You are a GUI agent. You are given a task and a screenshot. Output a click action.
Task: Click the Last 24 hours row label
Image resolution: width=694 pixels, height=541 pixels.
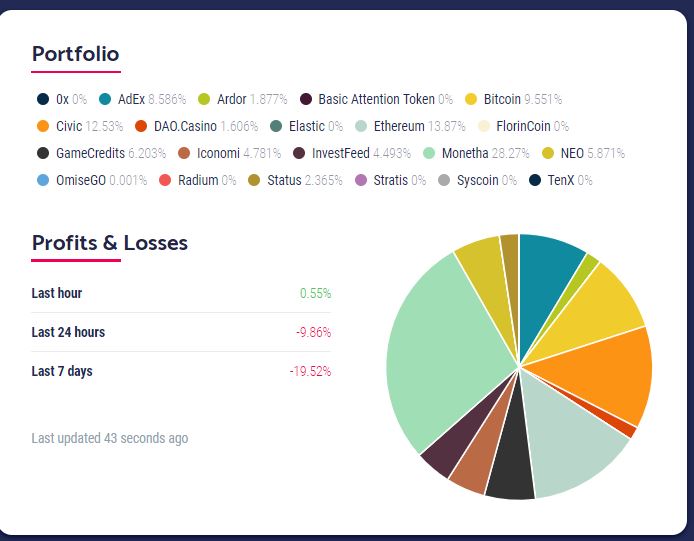(68, 332)
